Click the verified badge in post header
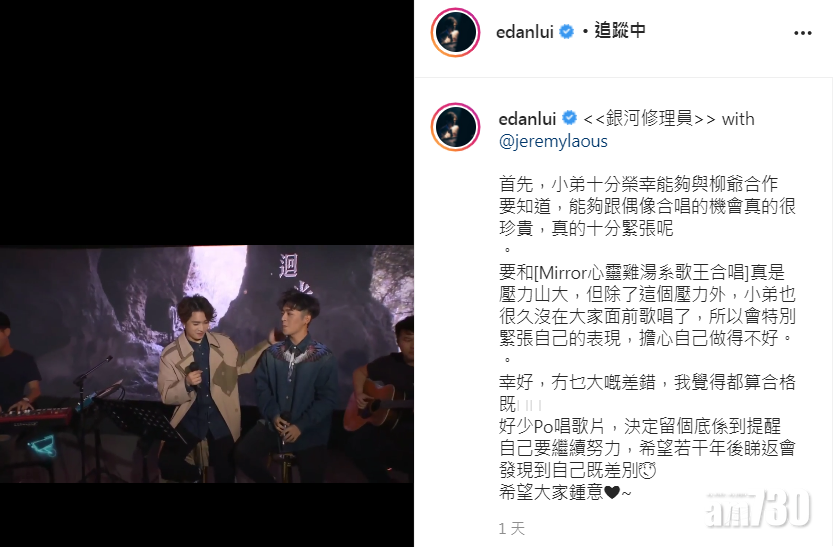Viewport: 833px width, 547px height. point(567,32)
